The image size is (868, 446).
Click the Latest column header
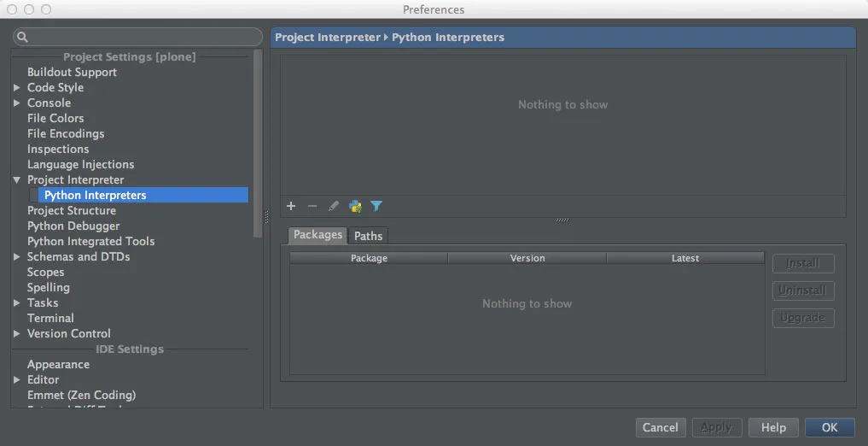click(685, 258)
